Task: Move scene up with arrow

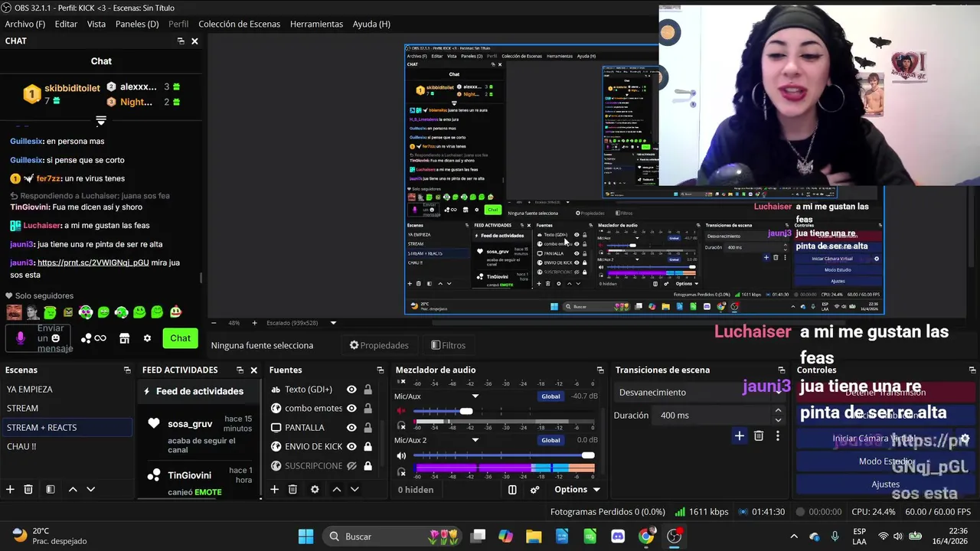Action: (73, 489)
